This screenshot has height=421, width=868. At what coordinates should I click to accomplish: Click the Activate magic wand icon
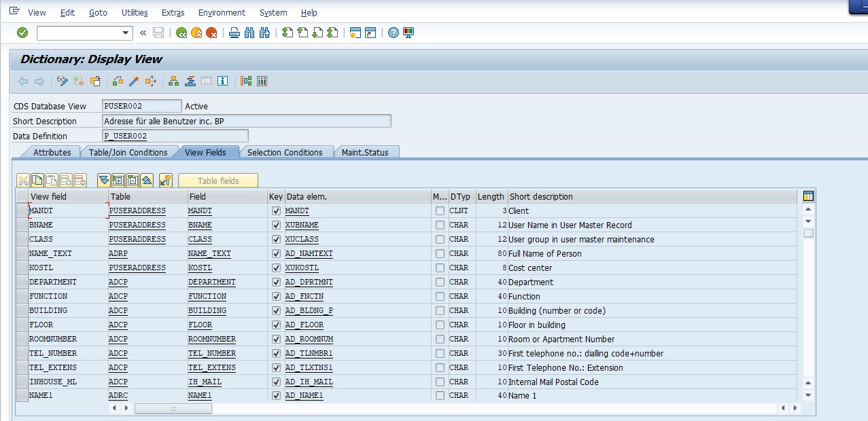pyautogui.click(x=134, y=81)
